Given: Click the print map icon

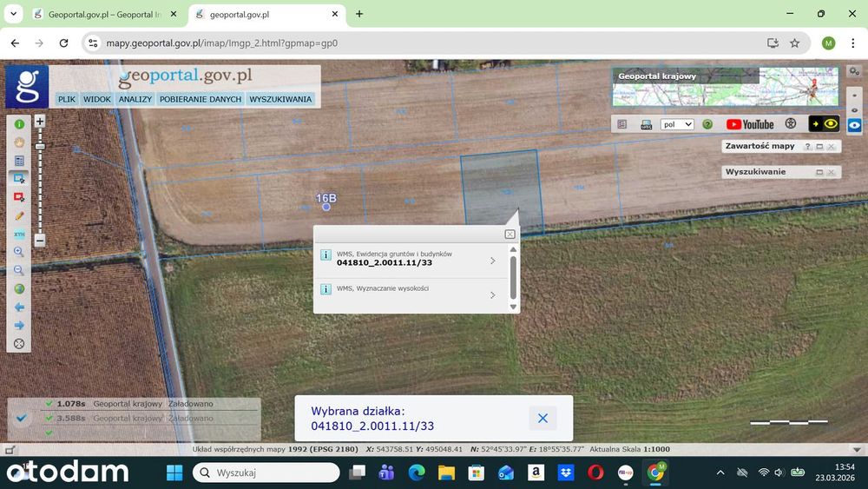Looking at the screenshot, I should coord(646,124).
